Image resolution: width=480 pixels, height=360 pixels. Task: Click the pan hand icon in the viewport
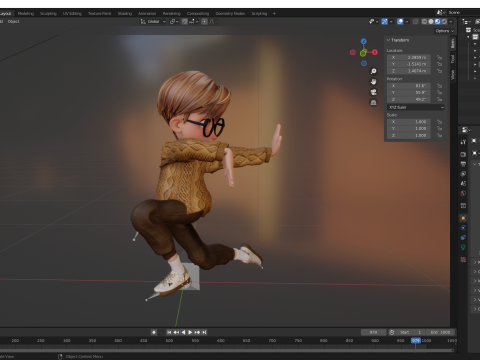point(373,81)
